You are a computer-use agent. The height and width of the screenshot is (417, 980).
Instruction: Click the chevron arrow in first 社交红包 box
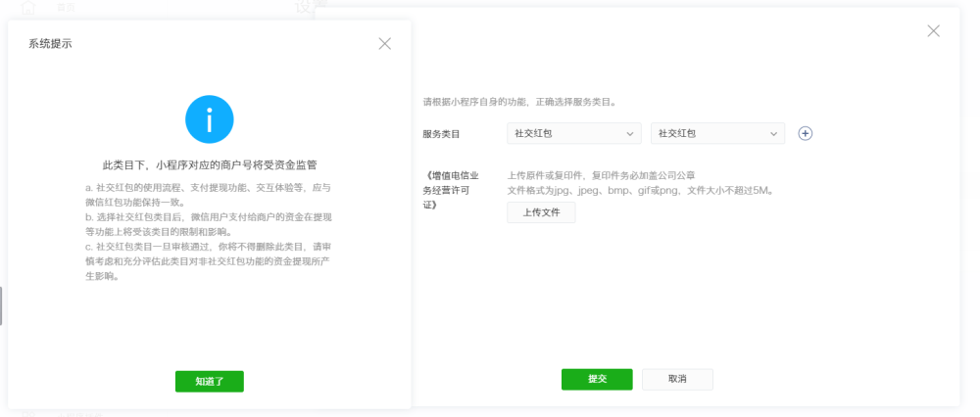629,133
